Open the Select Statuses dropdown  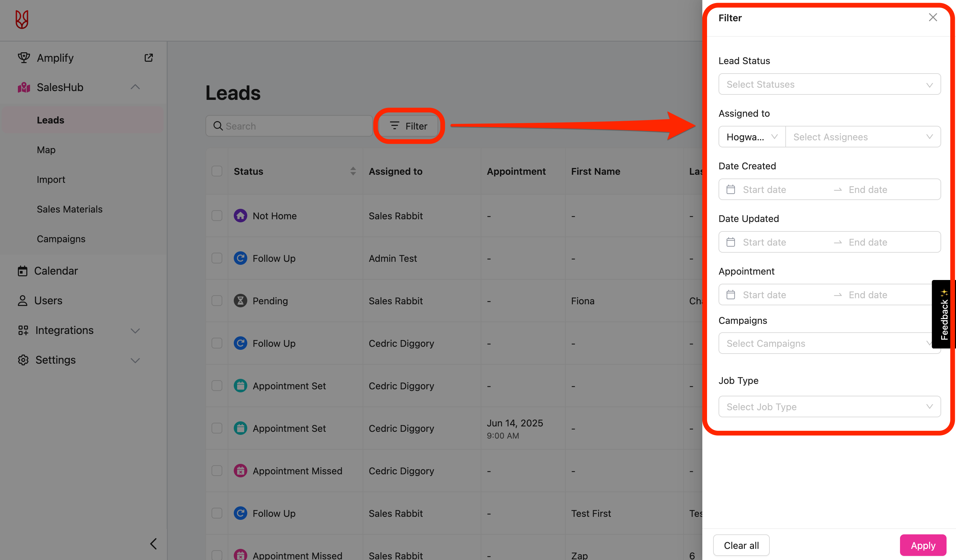829,84
